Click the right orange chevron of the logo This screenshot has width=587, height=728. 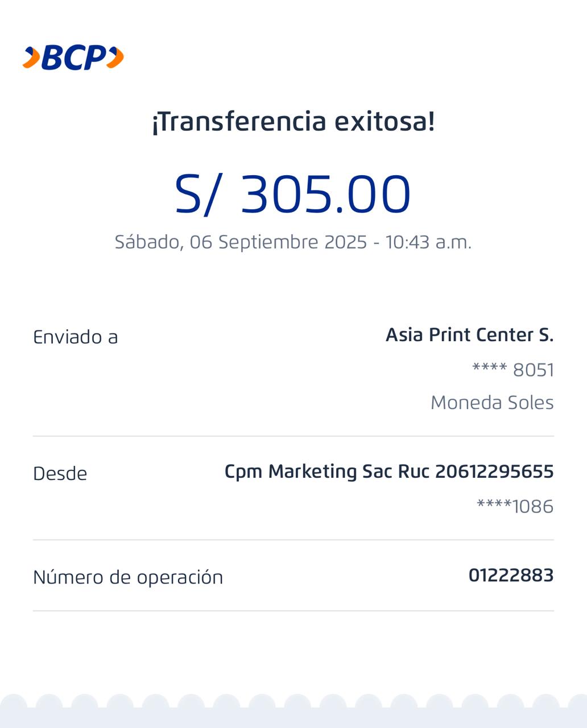(115, 57)
